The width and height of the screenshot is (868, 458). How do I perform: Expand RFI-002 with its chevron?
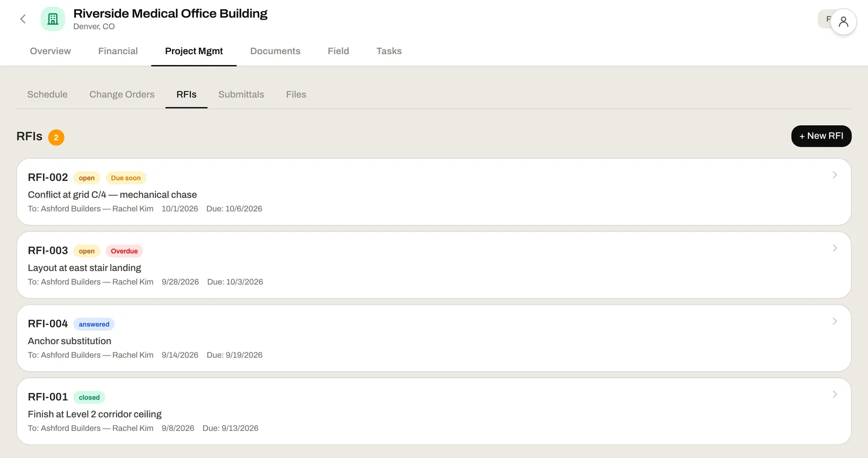[834, 175]
